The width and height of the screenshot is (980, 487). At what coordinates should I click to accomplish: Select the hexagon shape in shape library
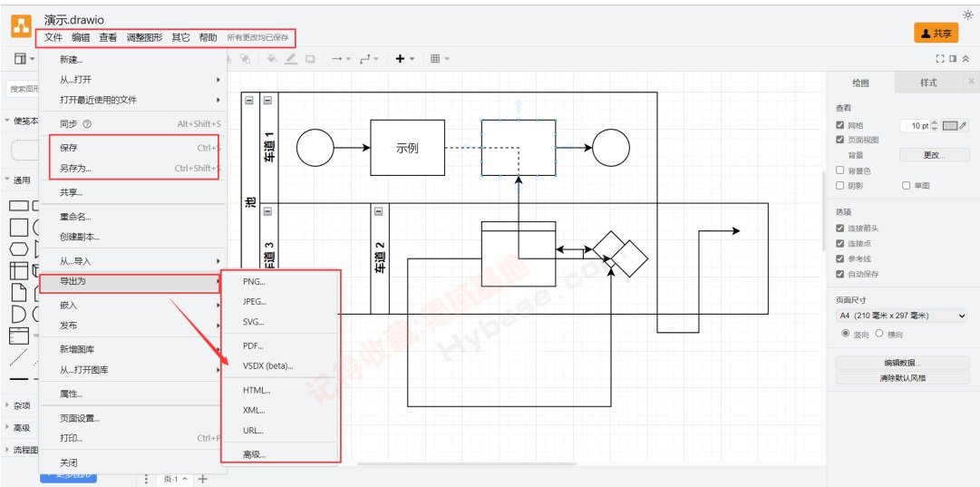click(x=19, y=249)
